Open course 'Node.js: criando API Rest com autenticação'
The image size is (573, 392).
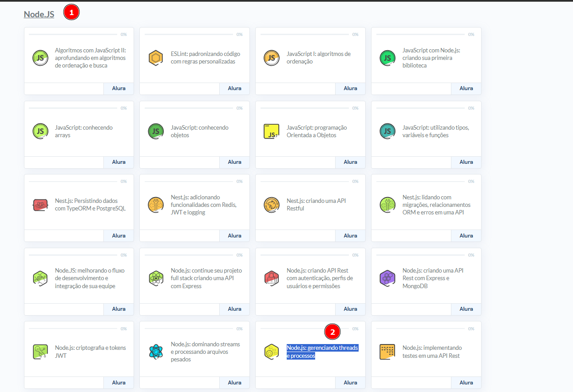coord(320,278)
